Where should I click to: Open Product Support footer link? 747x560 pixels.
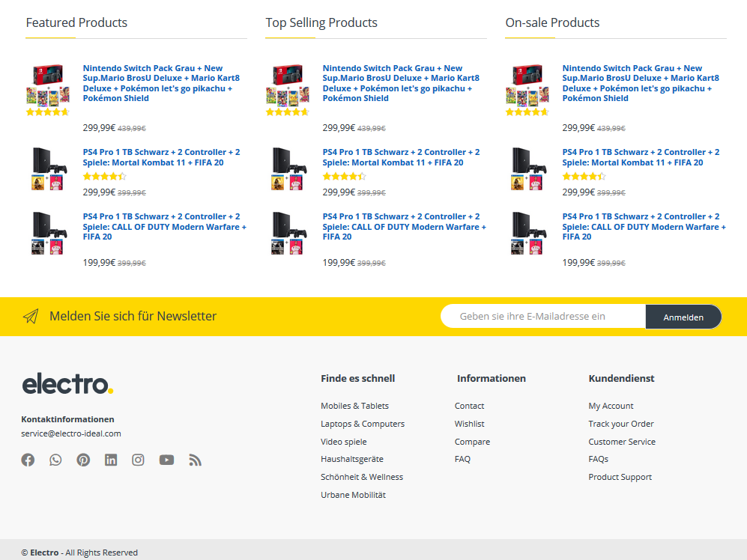[620, 477]
